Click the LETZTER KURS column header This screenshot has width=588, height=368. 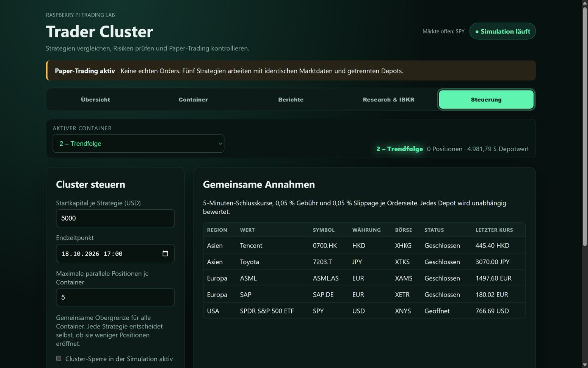click(x=494, y=230)
